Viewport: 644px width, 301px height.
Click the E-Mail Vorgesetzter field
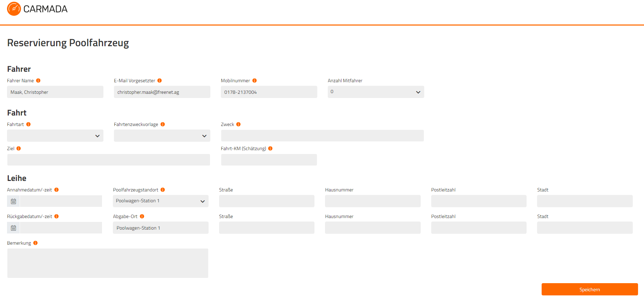coord(162,92)
